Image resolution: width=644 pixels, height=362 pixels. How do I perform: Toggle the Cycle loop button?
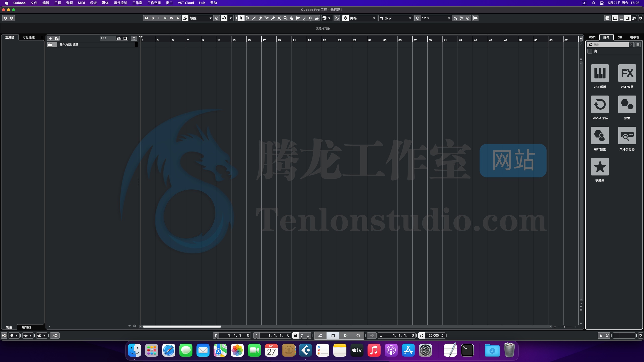pos(320,335)
